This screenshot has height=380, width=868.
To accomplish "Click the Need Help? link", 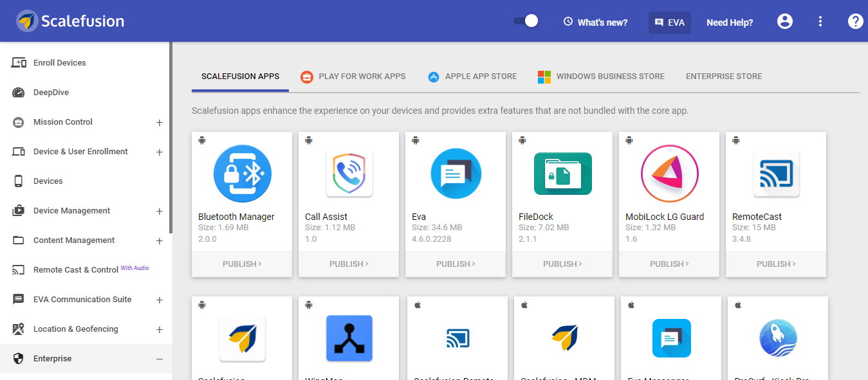I will coord(730,23).
